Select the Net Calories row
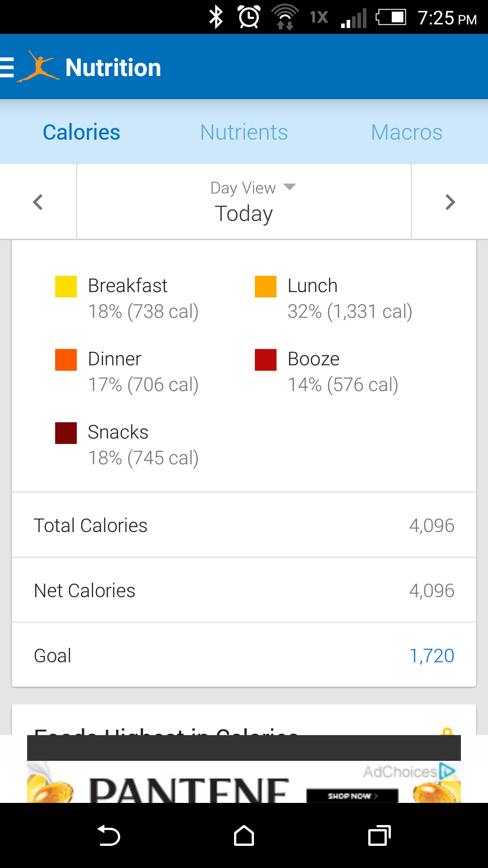 [244, 590]
